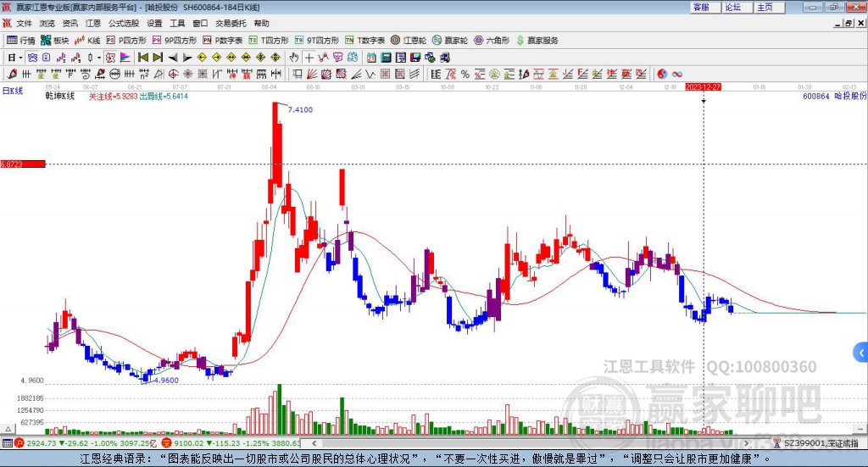
Task: Click the 关注线=5.9283 label
Action: coord(113,97)
